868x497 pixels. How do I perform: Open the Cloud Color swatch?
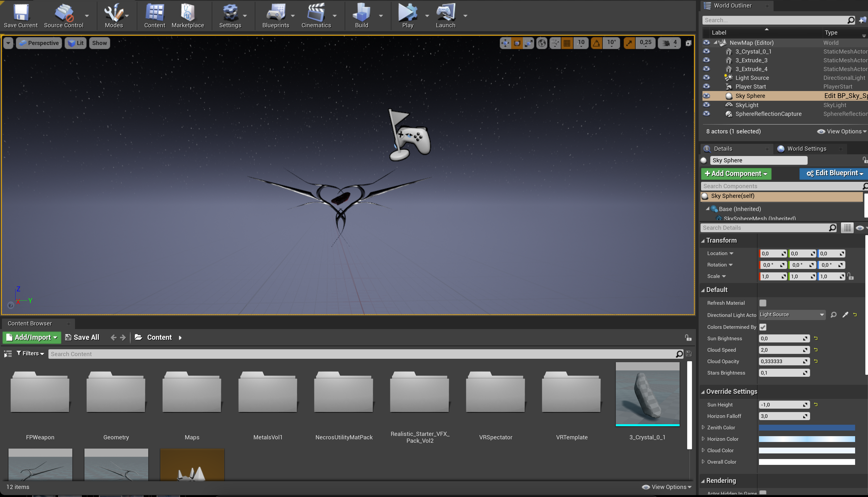tap(807, 451)
